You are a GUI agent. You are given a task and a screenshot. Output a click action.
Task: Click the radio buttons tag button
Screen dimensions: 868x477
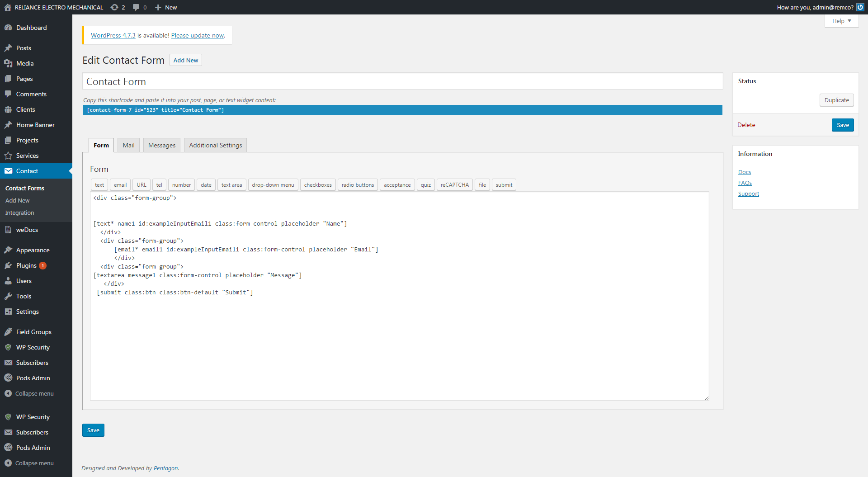[x=358, y=185]
